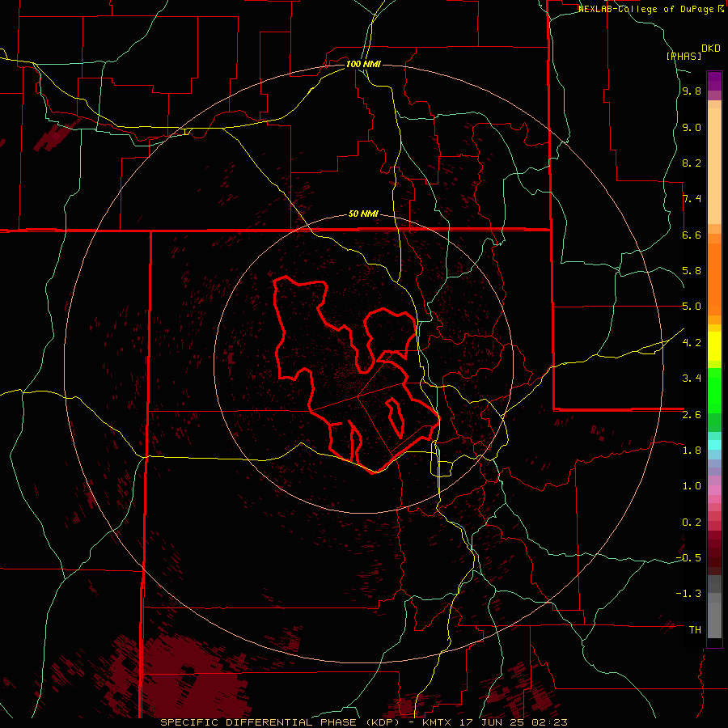Select the purple top segment of the color bar

714,81
